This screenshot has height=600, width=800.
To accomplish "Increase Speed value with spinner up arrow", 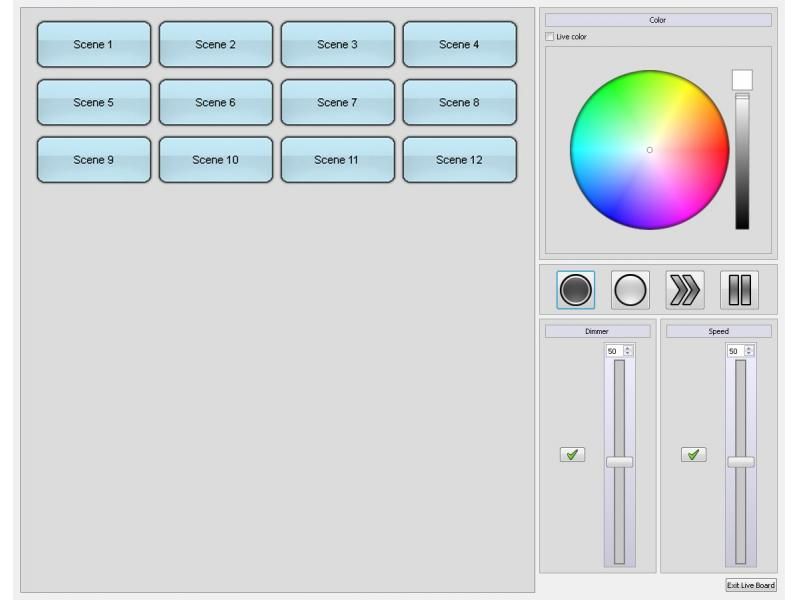I will coord(749,348).
